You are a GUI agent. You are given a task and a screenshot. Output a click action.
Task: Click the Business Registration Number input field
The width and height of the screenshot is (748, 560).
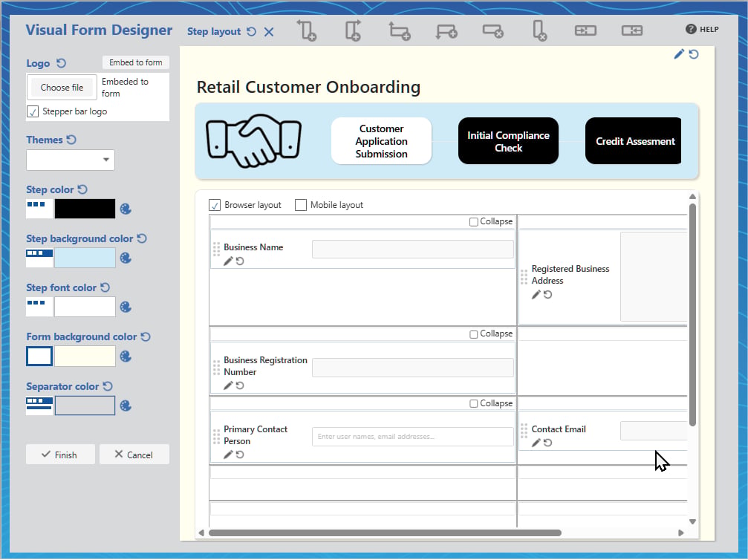[413, 368]
